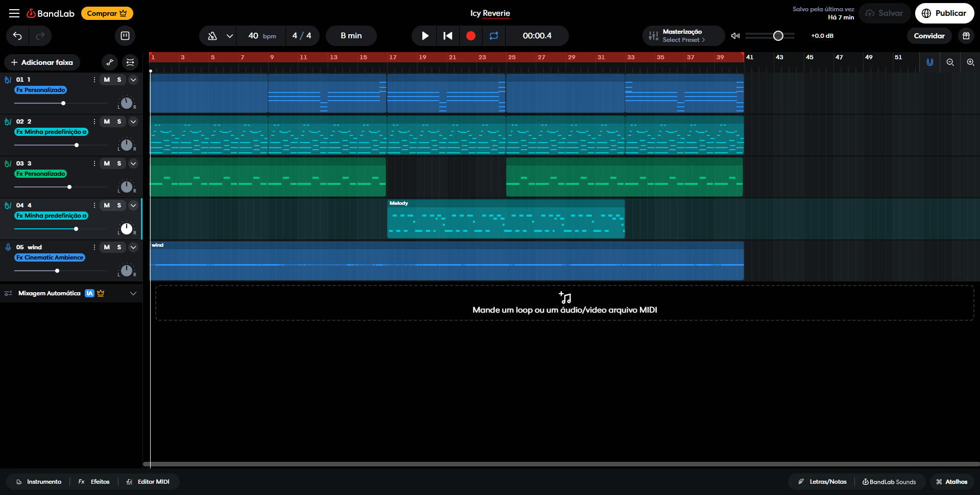Select the Melody MIDI region
Screen dimensions: 980x495
pyautogui.click(x=506, y=219)
